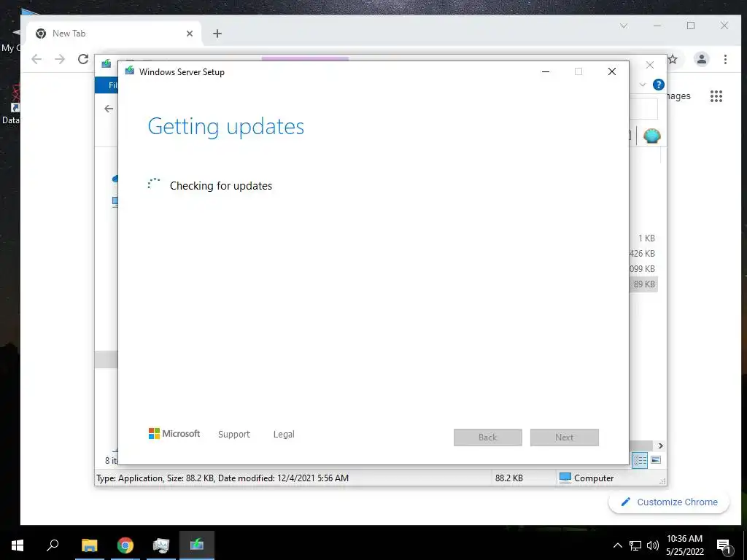This screenshot has height=560, width=747.
Task: Open the notification center
Action: tap(724, 545)
